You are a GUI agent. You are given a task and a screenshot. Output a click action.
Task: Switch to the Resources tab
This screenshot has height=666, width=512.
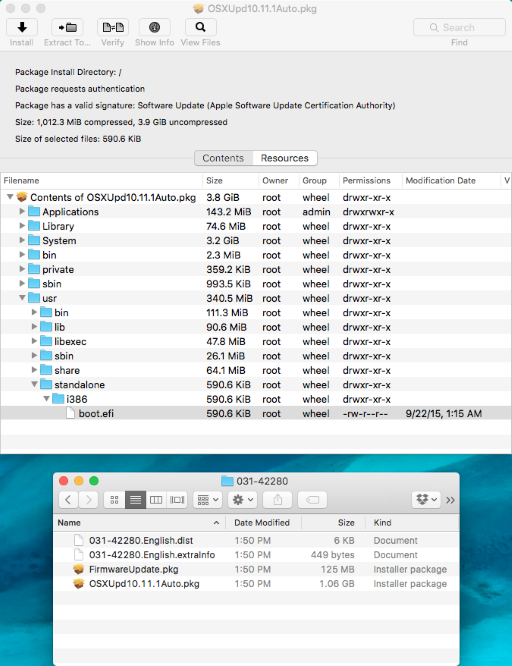(285, 158)
